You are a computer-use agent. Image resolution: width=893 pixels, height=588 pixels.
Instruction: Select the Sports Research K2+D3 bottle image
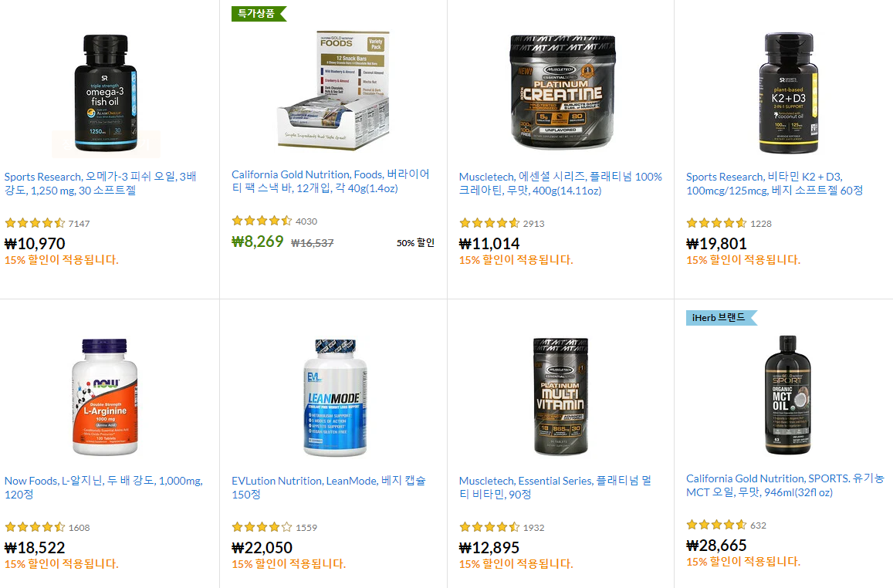pos(788,93)
